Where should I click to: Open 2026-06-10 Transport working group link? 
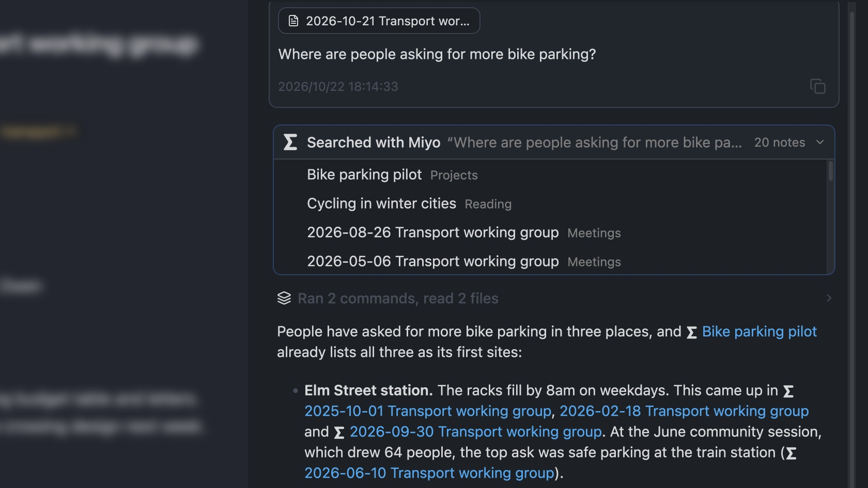pos(429,473)
